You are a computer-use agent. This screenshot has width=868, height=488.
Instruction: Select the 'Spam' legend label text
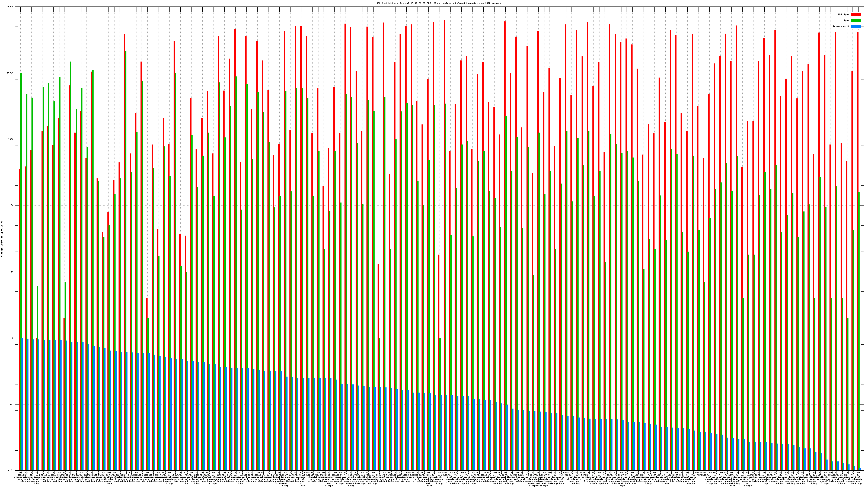846,21
